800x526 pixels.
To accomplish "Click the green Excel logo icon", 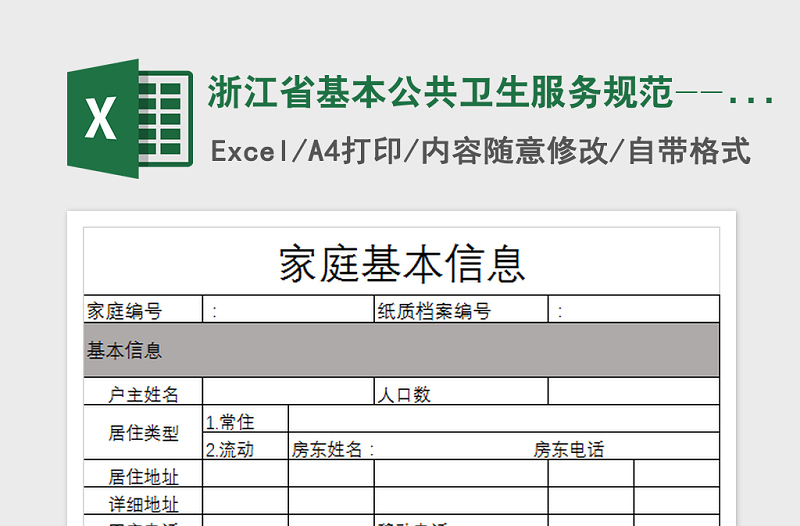I will tap(130, 118).
